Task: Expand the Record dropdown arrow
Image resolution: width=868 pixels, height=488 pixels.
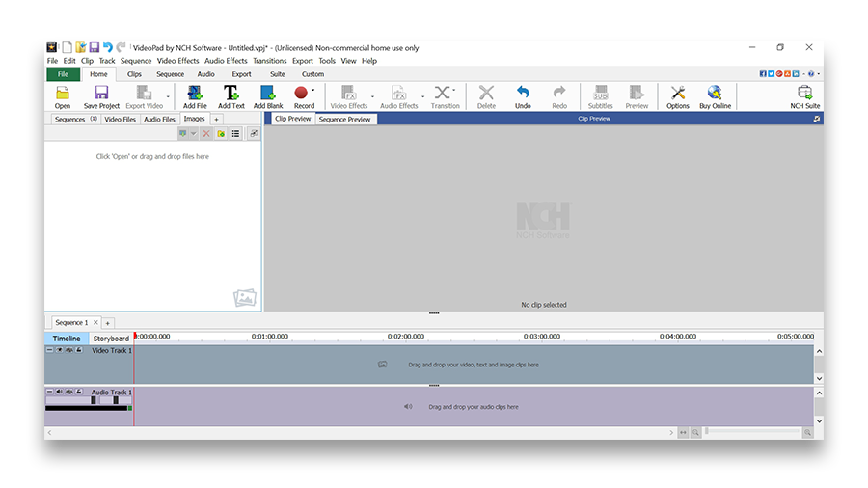Action: [312, 90]
